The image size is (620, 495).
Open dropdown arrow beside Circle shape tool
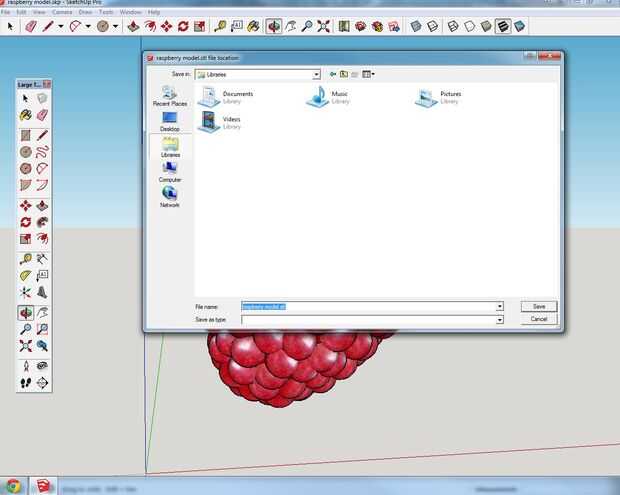pyautogui.click(x=115, y=26)
